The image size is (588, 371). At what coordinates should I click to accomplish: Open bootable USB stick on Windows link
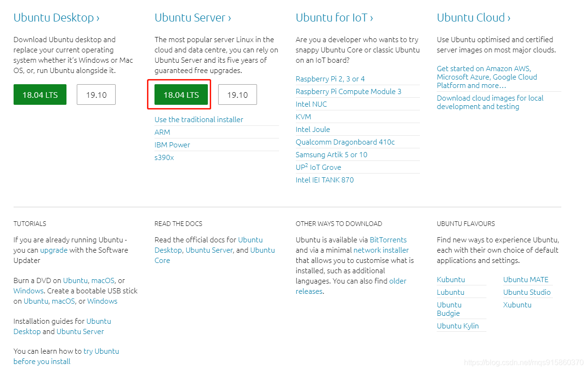tap(102, 301)
